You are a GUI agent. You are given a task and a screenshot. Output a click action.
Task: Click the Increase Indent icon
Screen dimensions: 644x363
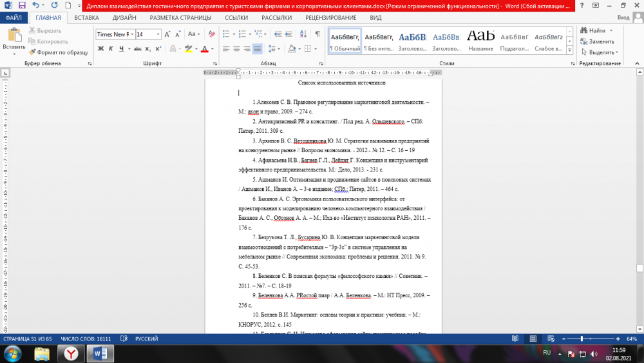coord(289,34)
